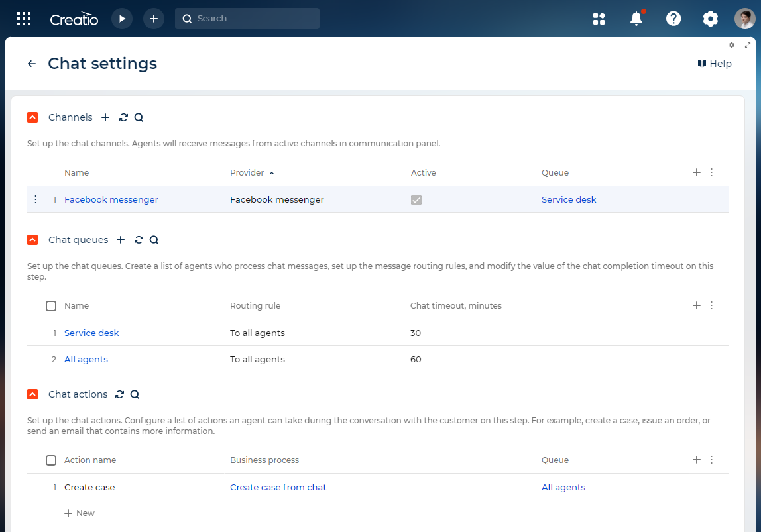
Task: Add a new chat queue
Action: pos(121,240)
